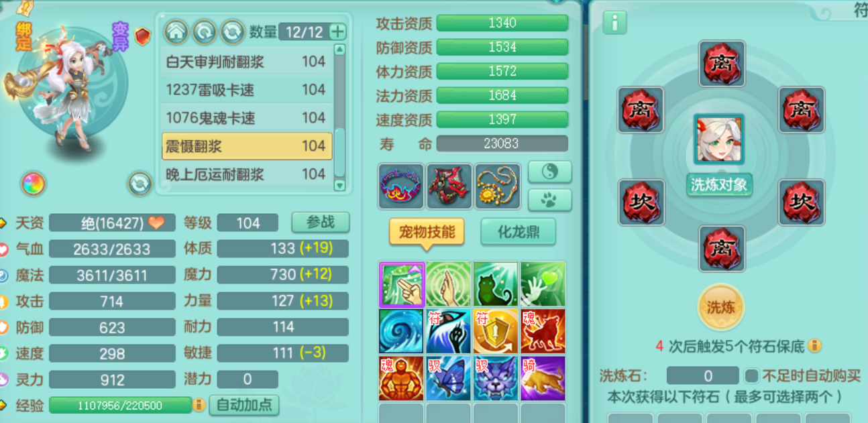Click the coin icon beside experience bar

[199, 405]
